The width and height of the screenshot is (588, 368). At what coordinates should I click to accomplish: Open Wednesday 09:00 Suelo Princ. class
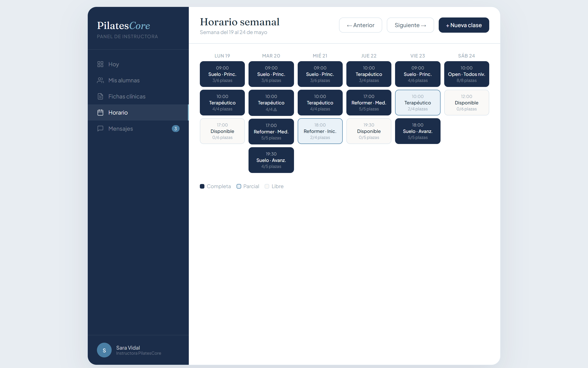[x=320, y=74]
